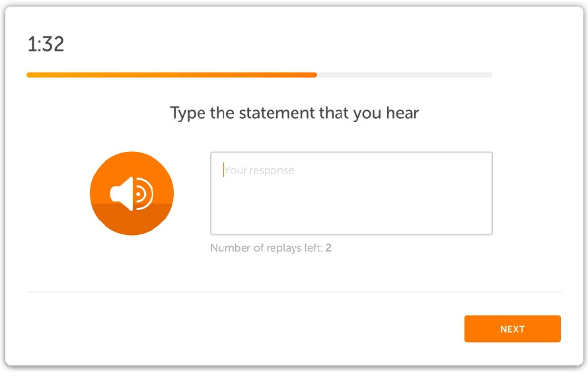Click the left end of the progress bar
Viewport: 588px width, 377px height.
tap(30, 75)
